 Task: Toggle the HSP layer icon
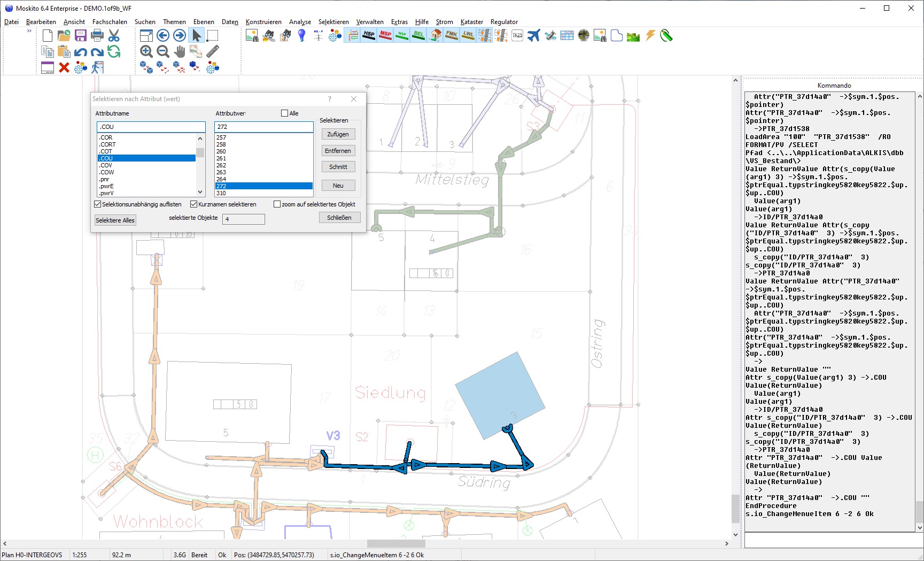369,35
